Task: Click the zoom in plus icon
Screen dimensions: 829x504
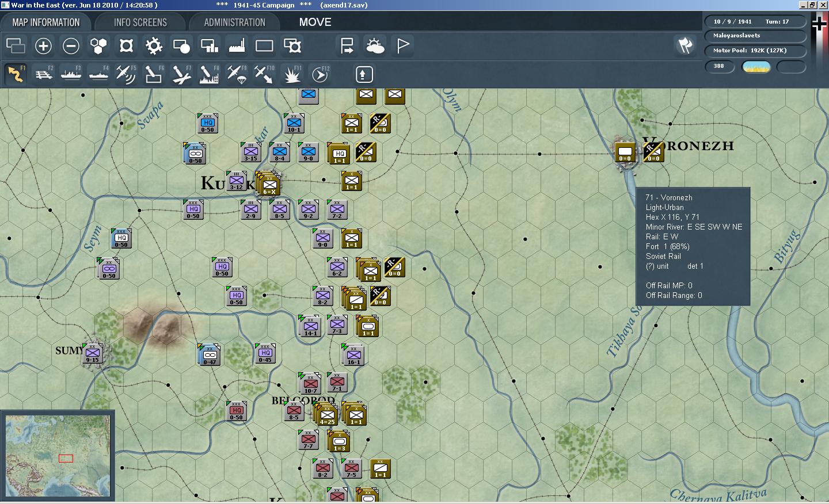Action: pyautogui.click(x=43, y=46)
